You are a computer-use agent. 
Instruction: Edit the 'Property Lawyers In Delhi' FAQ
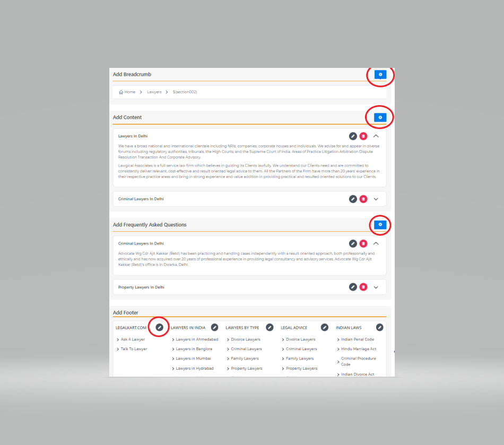[x=353, y=287]
